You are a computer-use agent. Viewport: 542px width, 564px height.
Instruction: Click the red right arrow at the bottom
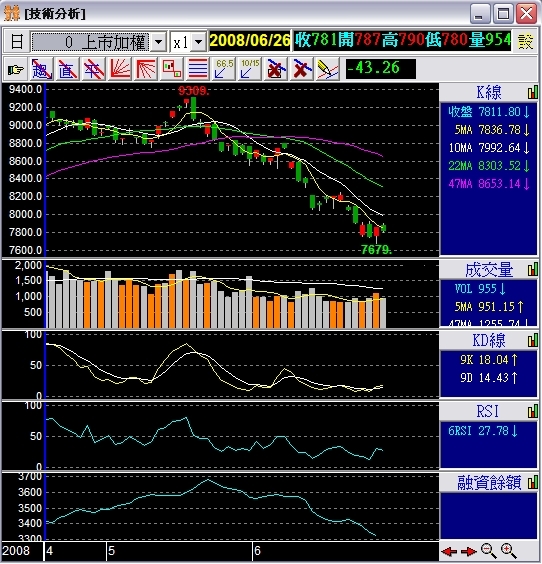(468, 551)
